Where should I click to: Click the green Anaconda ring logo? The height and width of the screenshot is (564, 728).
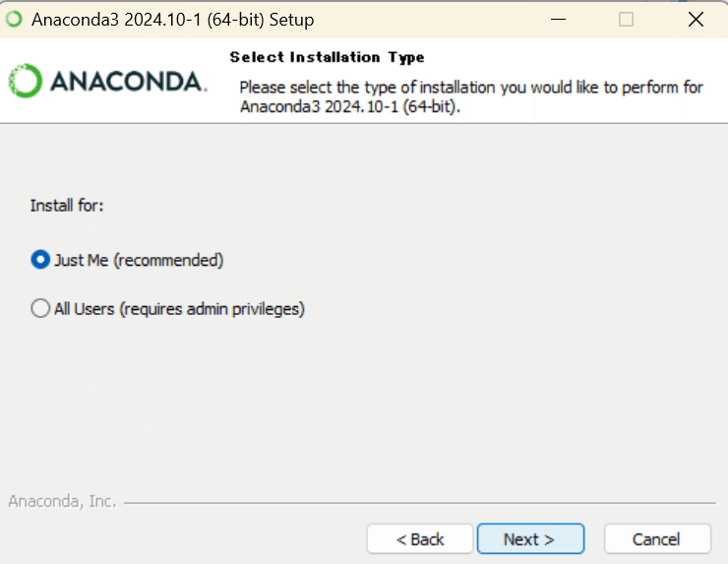pos(25,81)
